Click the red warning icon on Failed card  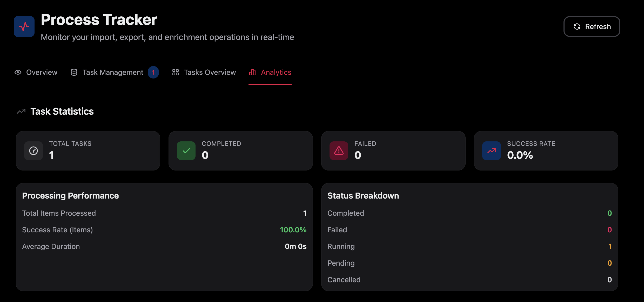coord(338,151)
